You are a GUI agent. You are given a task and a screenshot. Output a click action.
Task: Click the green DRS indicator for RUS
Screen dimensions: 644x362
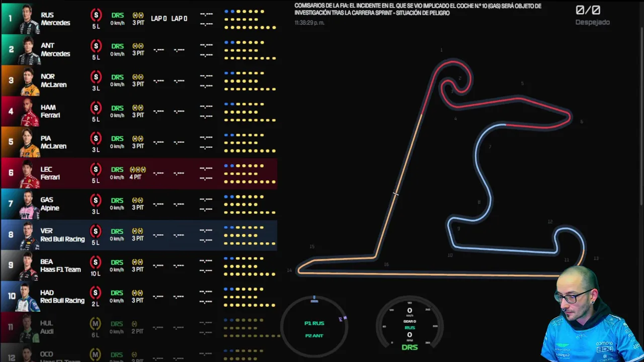[x=117, y=16]
